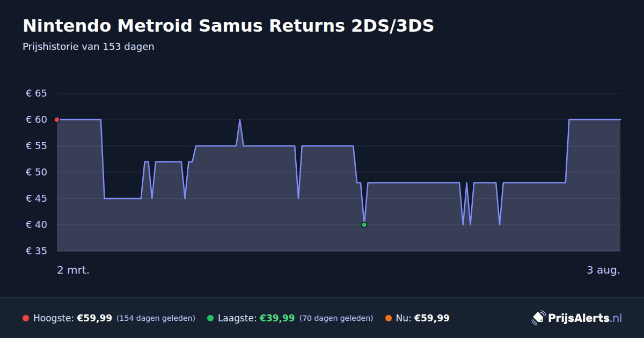Click the red Hoogste legend dot
644x338 pixels.
pos(26,318)
